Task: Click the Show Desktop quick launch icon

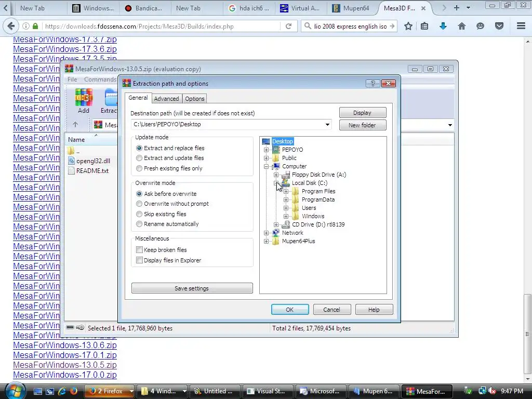Action: (37, 391)
